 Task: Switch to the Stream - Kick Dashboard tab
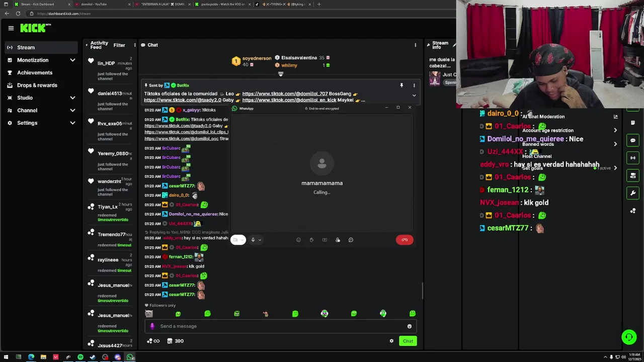coord(41,4)
